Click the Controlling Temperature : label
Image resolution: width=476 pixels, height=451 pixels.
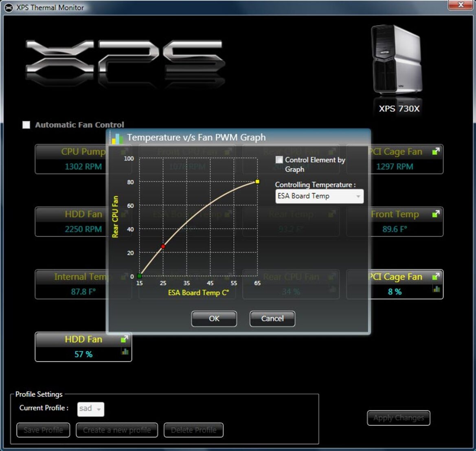[x=315, y=185]
